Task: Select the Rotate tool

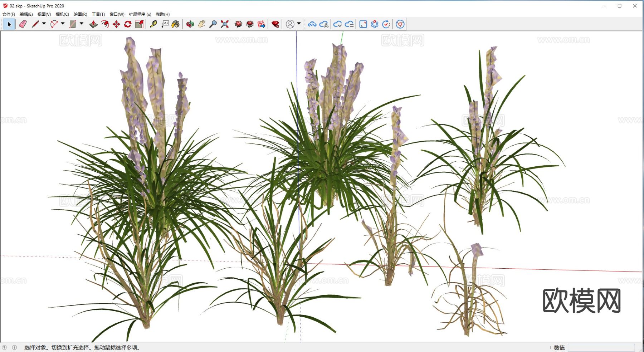Action: [x=128, y=24]
